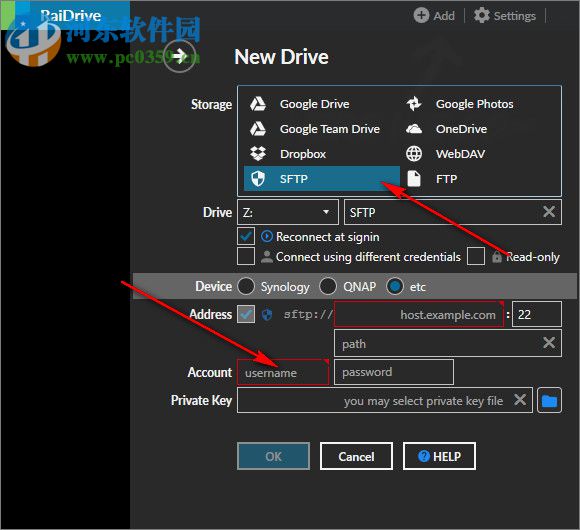Toggle the Address secure checkbox
The height and width of the screenshot is (530, 580).
click(246, 314)
